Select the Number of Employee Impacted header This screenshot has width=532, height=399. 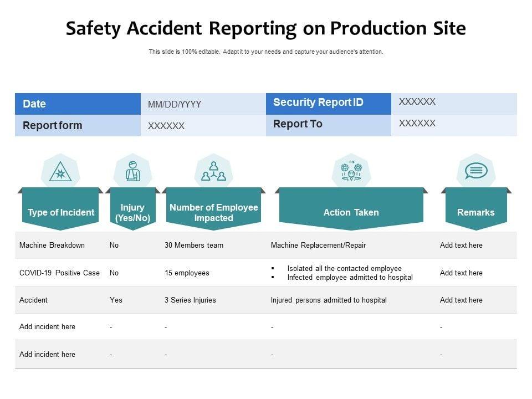click(213, 212)
